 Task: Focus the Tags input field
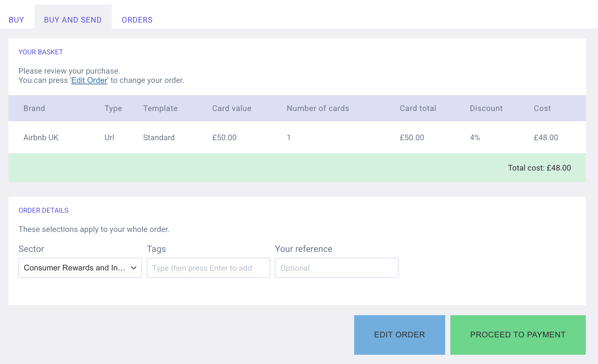[x=208, y=268]
